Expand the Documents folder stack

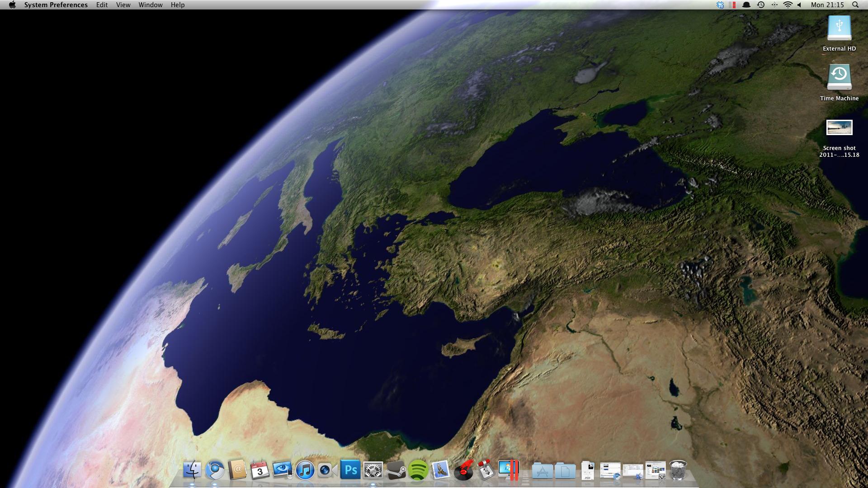[565, 471]
